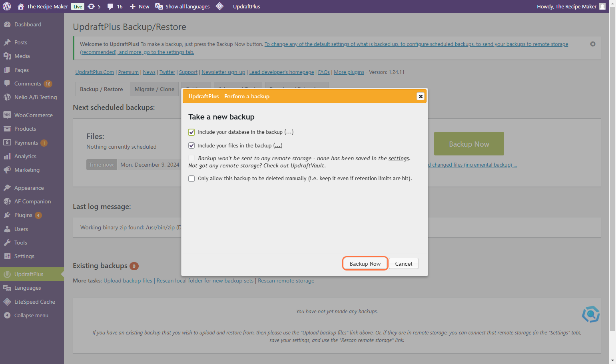Click Show all languages translate icon
The height and width of the screenshot is (364, 616).
[x=159, y=6]
